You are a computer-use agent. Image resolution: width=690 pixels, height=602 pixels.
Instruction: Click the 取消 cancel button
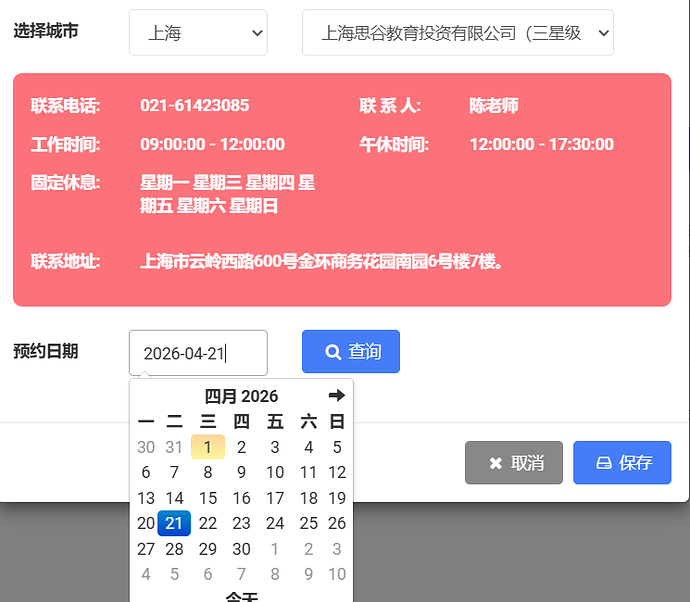tap(514, 463)
